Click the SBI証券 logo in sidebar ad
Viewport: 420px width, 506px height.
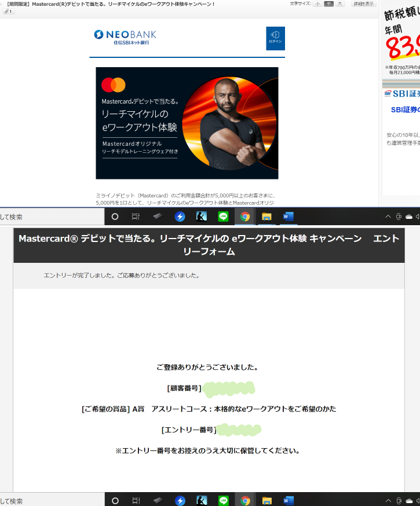402,94
